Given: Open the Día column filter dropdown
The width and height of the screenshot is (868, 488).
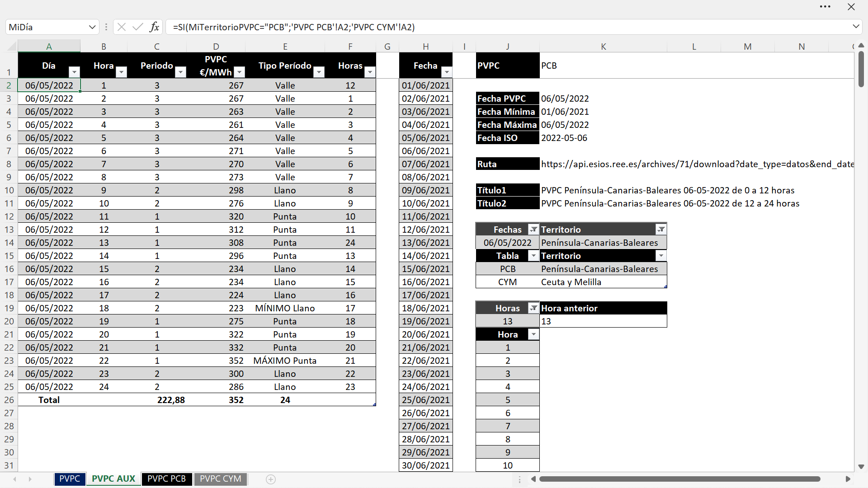Looking at the screenshot, I should coord(74,72).
